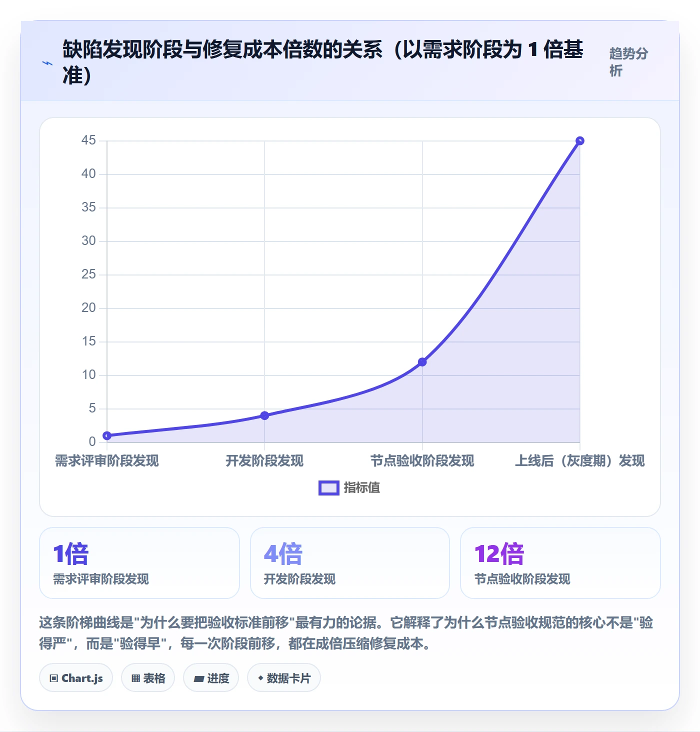
Task: Click the data point at value 45
Action: coord(580,141)
